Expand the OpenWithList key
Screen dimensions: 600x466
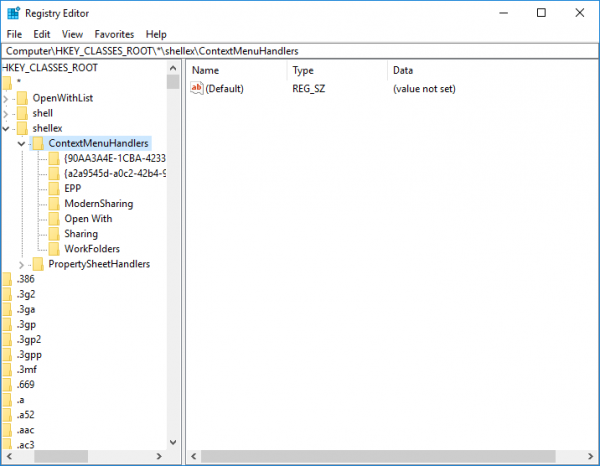[5, 99]
